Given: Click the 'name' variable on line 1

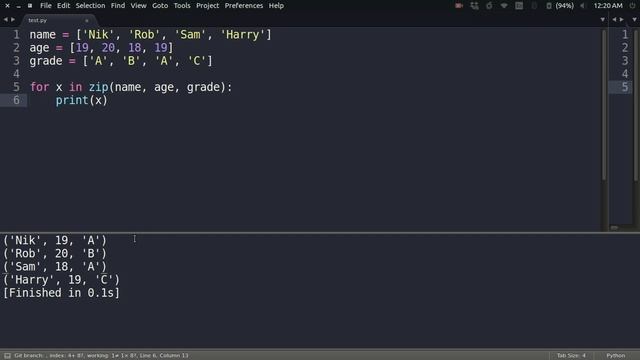Looking at the screenshot, I should point(42,35).
